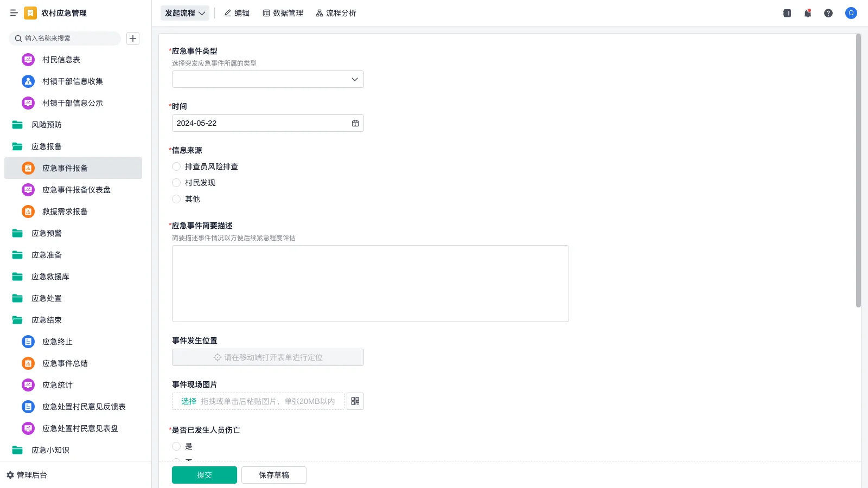
Task: Select 排查员风险排查 radio option
Action: (176, 166)
